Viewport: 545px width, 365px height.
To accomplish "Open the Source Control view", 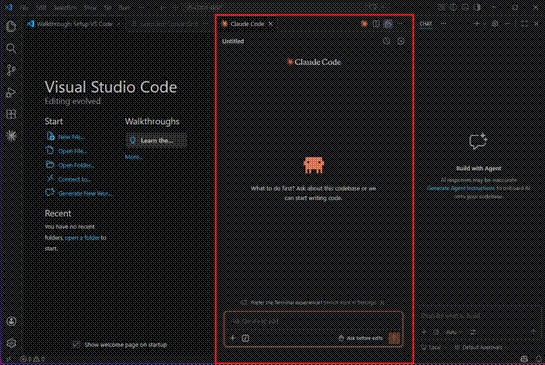I will [11, 70].
